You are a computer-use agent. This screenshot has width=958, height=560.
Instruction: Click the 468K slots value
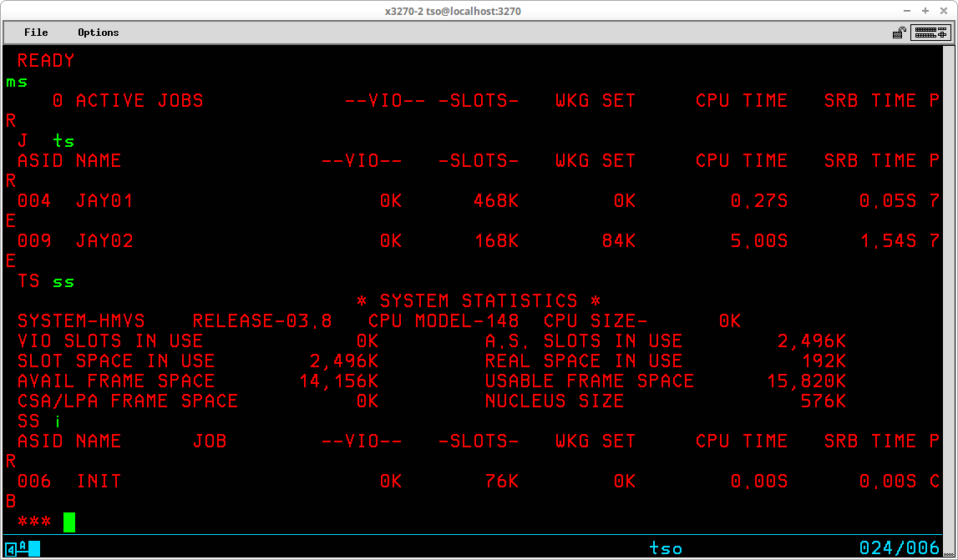pyautogui.click(x=496, y=201)
